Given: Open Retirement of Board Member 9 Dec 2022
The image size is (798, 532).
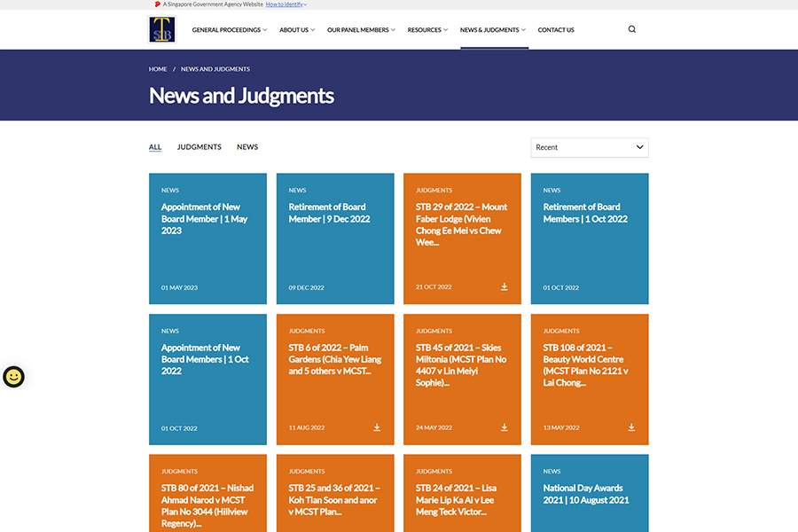Looking at the screenshot, I should click(335, 239).
